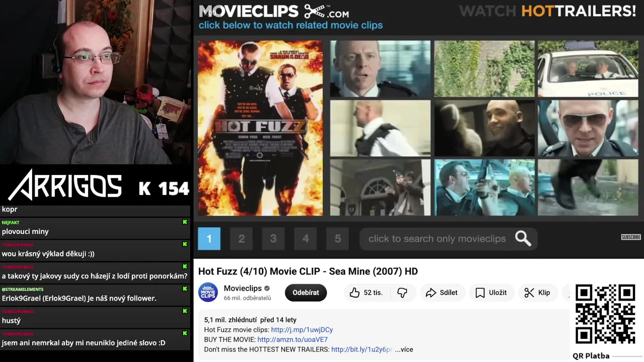Click the @STREAMELEMENTS username in chat

coord(23,289)
